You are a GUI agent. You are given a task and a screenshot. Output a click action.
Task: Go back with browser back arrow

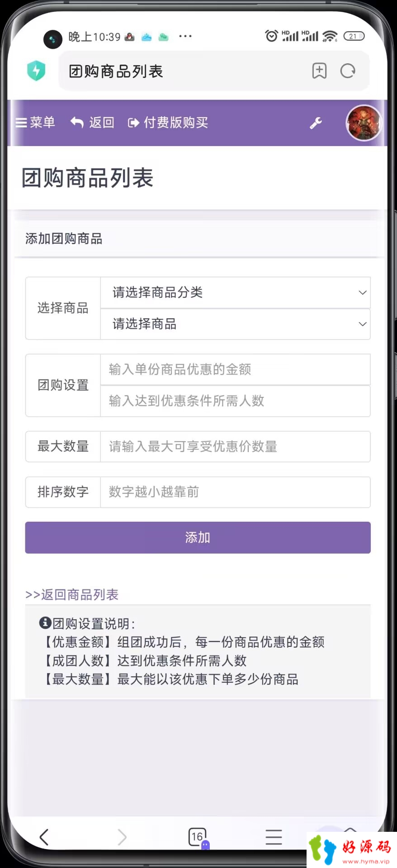pos(44,837)
